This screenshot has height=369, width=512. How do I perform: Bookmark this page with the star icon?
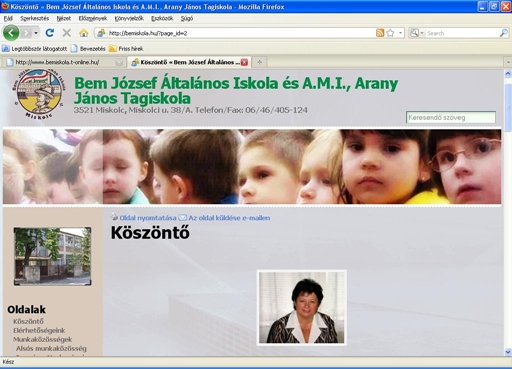(390, 33)
